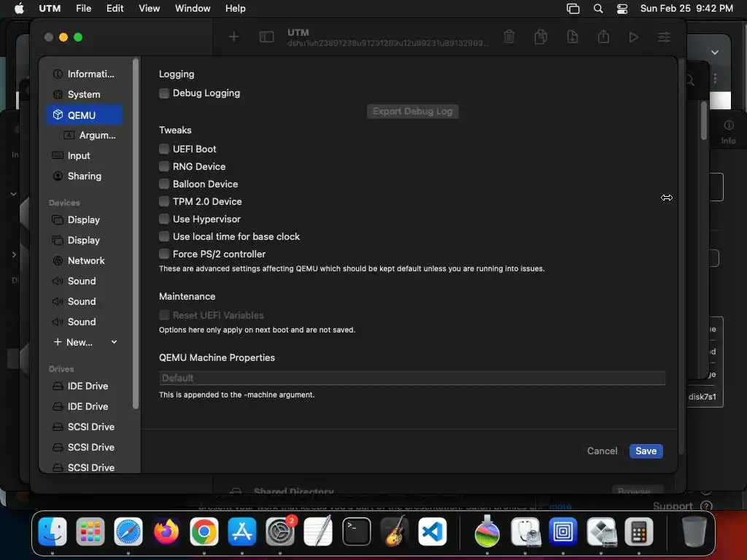This screenshot has width=747, height=560.
Task: Select the last visible SCSI Drive entry
Action: click(85, 467)
